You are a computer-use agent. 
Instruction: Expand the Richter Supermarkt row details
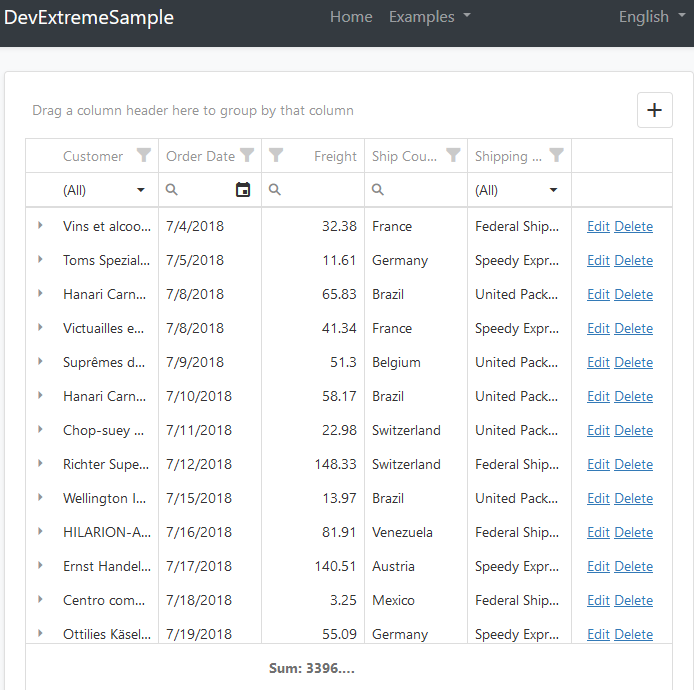[x=40, y=464]
